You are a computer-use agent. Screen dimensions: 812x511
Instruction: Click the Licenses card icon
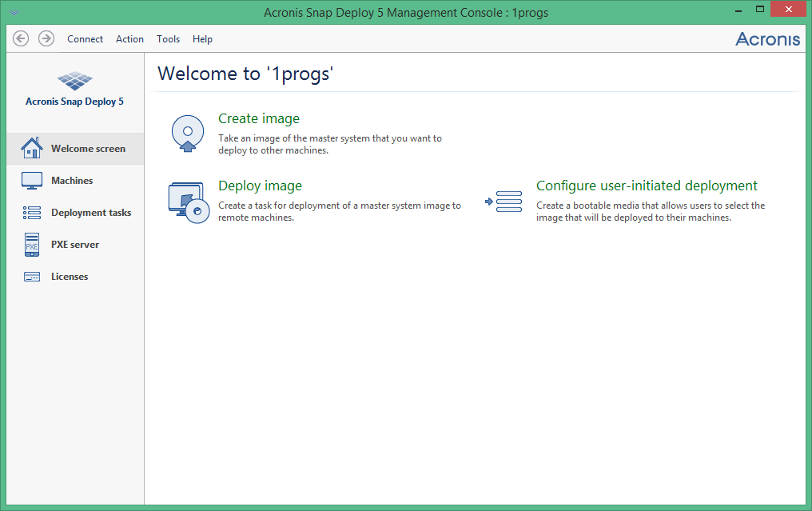coord(32,277)
